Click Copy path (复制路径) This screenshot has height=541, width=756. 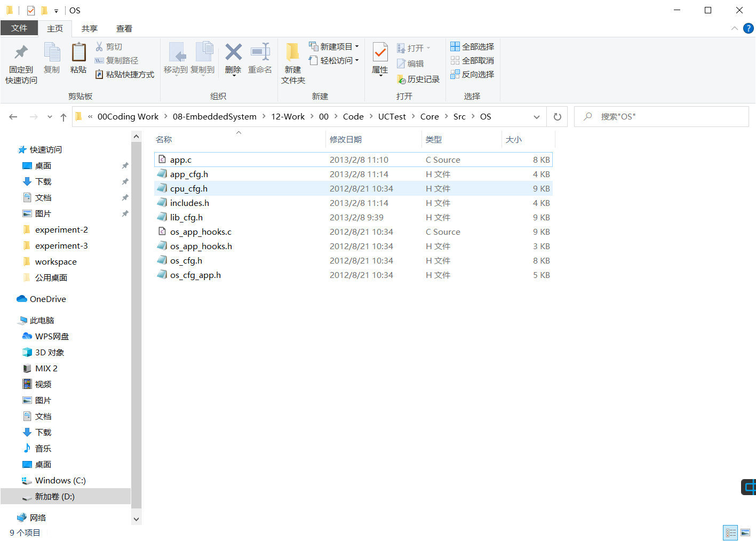(x=117, y=61)
